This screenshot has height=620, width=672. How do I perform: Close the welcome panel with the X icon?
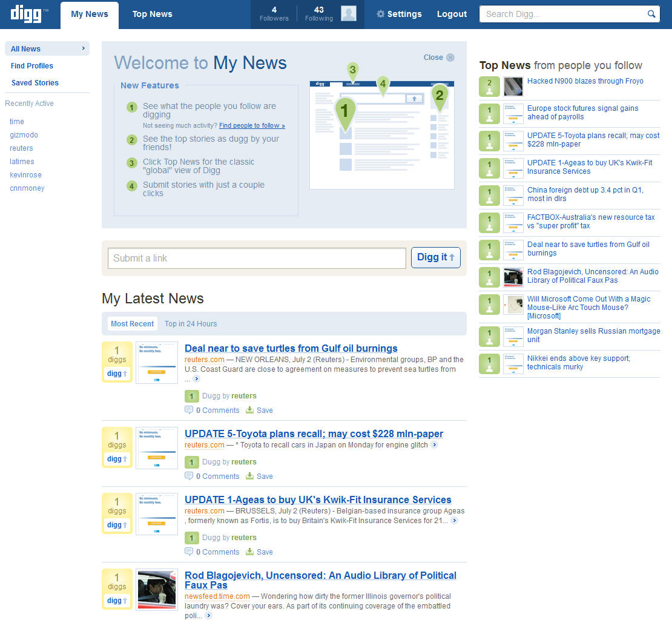point(450,58)
